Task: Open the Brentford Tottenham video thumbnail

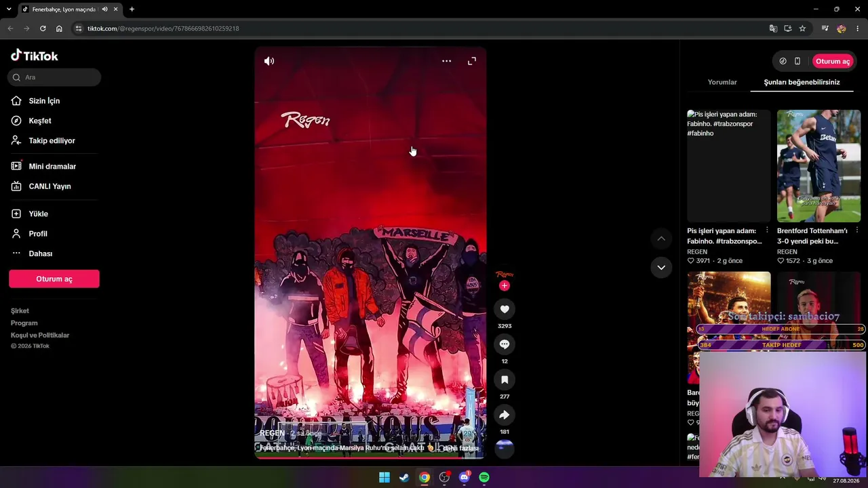Action: [x=818, y=166]
